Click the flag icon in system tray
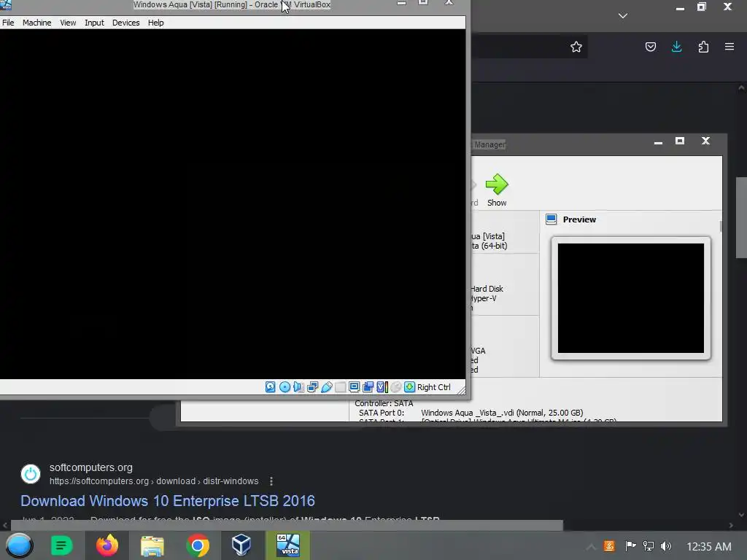 click(x=630, y=545)
